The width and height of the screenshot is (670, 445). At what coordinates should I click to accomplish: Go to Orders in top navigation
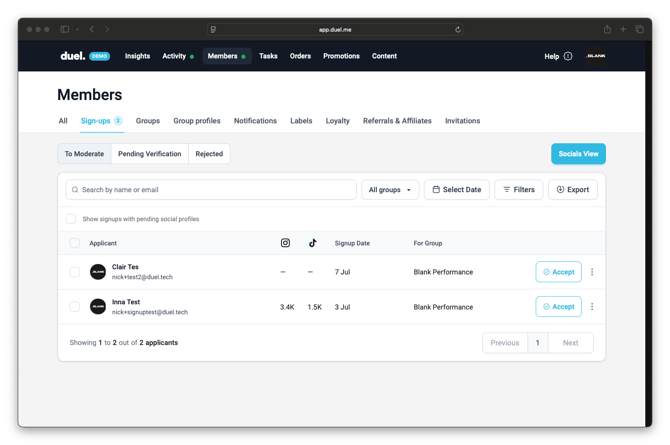pos(300,56)
